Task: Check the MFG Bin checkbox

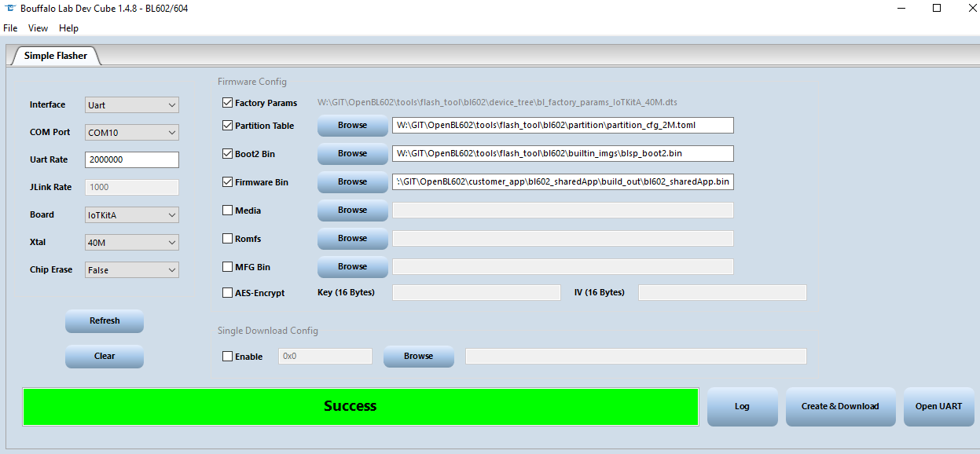Action: 228,267
